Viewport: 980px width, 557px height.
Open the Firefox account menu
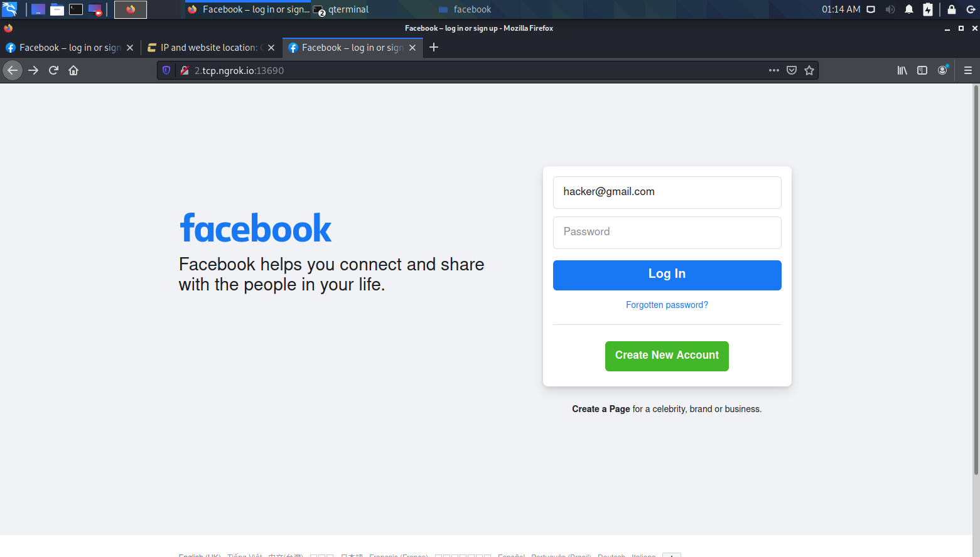pyautogui.click(x=942, y=70)
